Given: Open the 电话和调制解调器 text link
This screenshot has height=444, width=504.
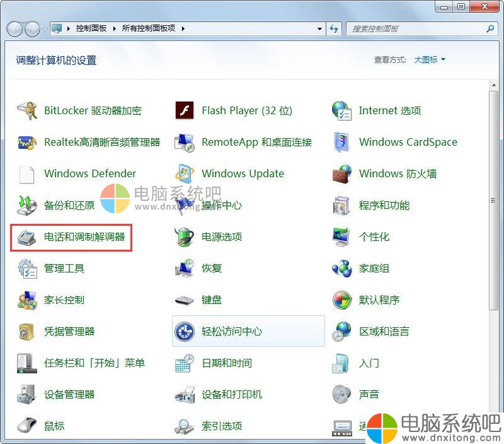Looking at the screenshot, I should 84,237.
